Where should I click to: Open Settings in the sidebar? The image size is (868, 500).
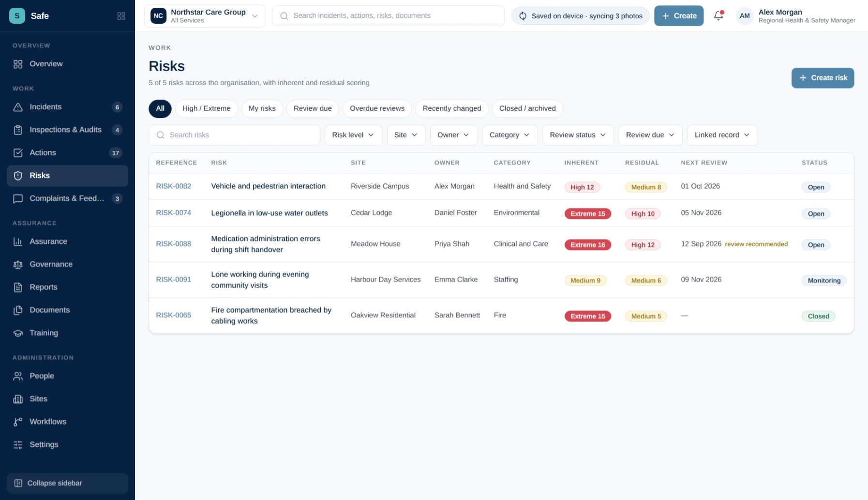click(67, 444)
